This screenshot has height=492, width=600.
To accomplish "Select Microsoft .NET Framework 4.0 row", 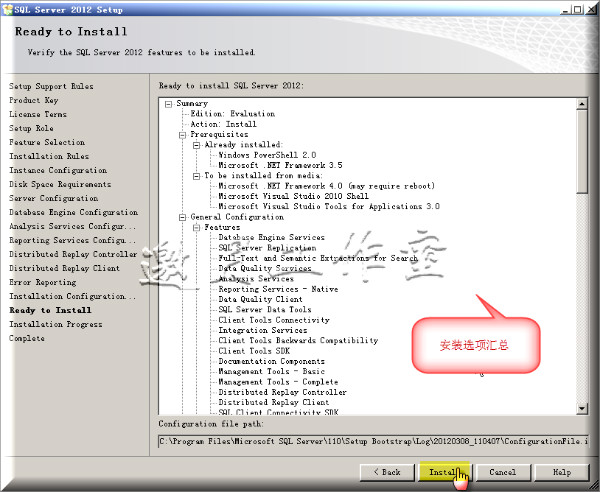I will (326, 186).
